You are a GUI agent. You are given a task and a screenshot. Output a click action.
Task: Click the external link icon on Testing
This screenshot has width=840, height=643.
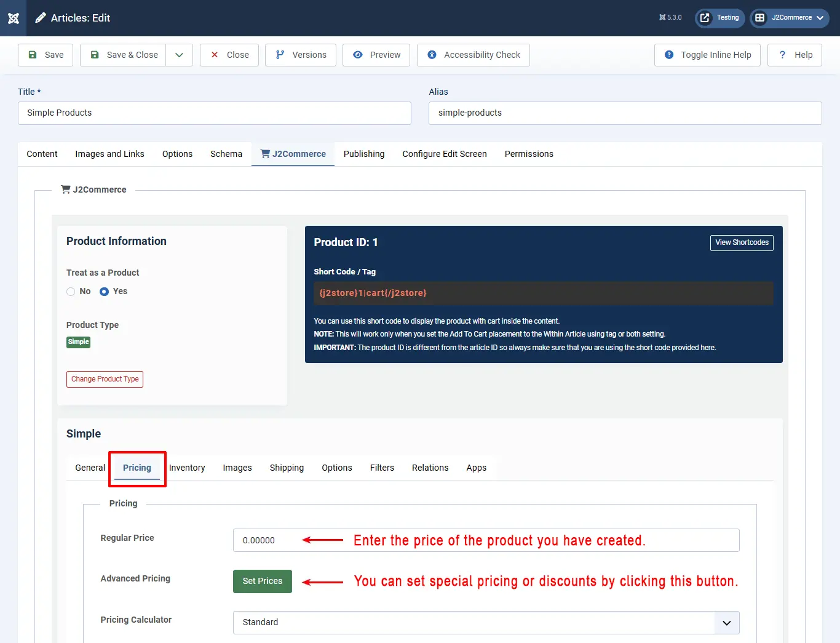click(705, 18)
